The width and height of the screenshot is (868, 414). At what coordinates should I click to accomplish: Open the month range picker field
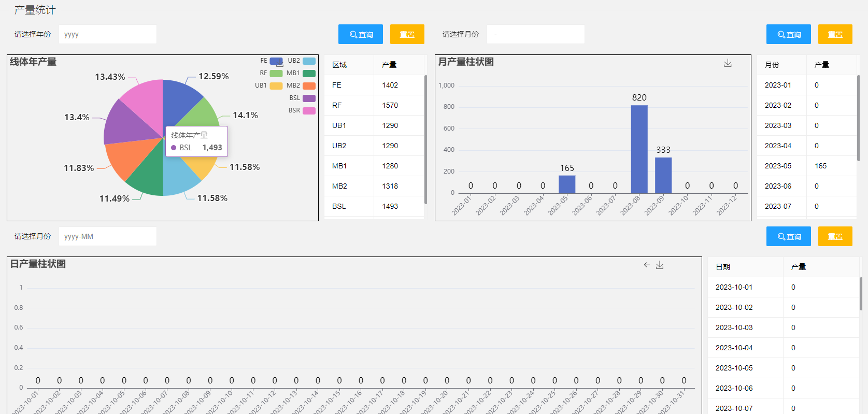point(536,34)
